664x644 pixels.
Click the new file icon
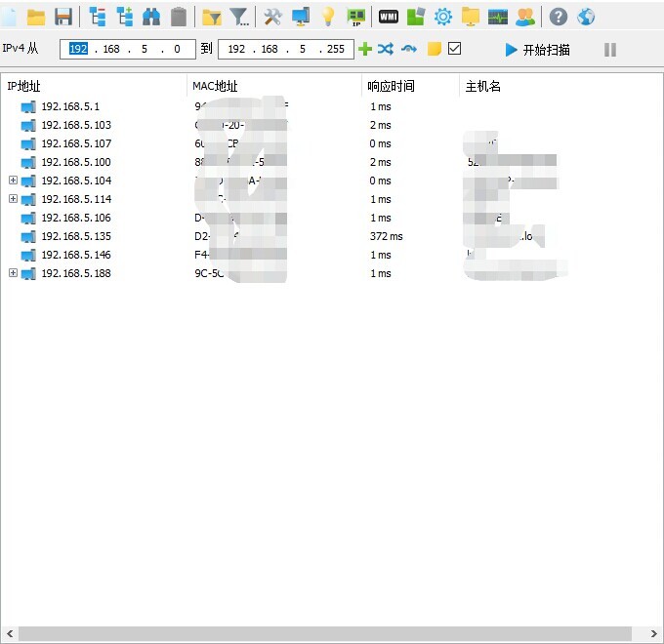tap(8, 17)
